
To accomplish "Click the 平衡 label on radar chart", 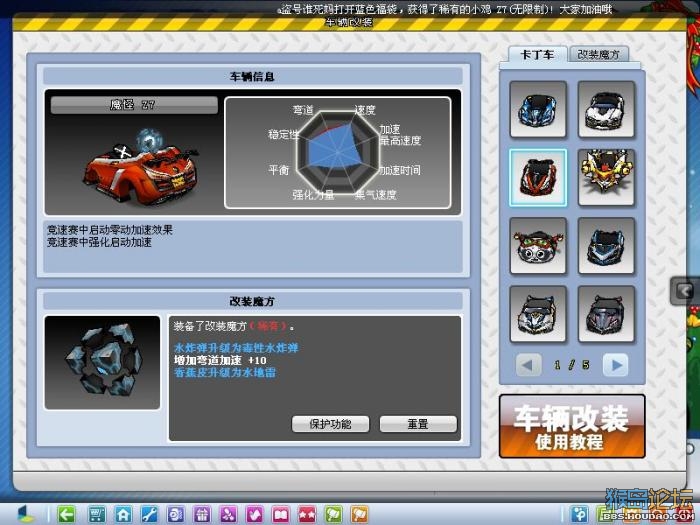I will 279,170.
